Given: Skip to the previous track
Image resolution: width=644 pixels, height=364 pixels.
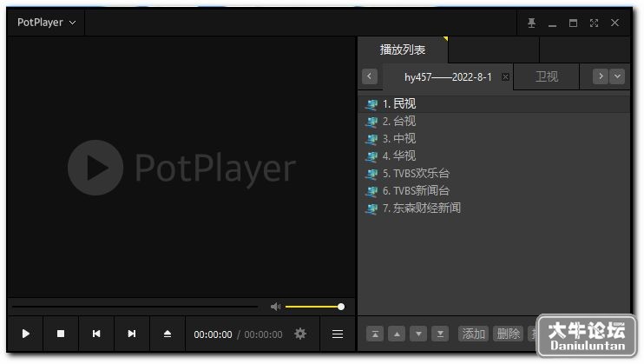Looking at the screenshot, I should pyautogui.click(x=96, y=334).
